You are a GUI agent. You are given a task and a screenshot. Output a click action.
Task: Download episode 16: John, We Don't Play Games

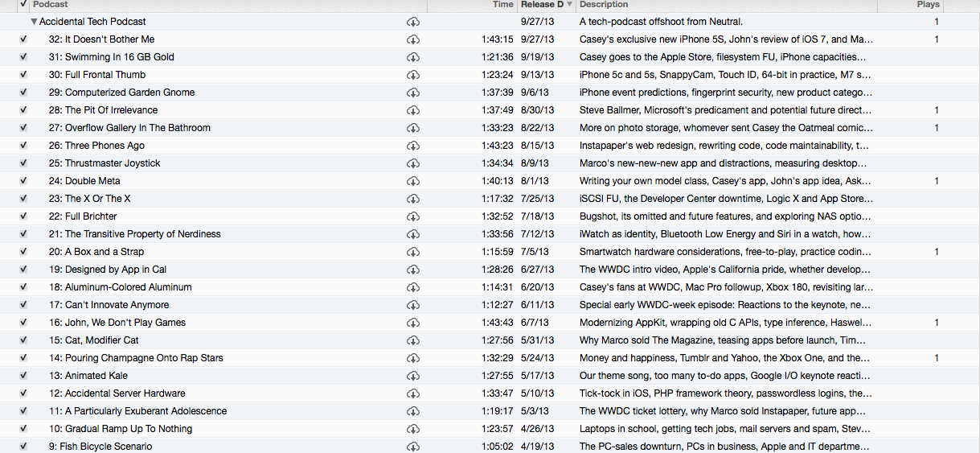pos(413,323)
